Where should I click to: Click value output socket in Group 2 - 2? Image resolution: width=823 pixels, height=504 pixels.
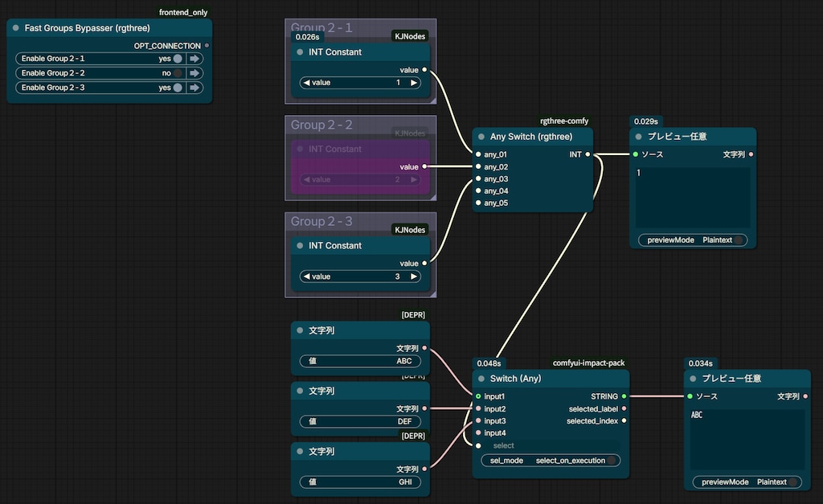click(424, 166)
